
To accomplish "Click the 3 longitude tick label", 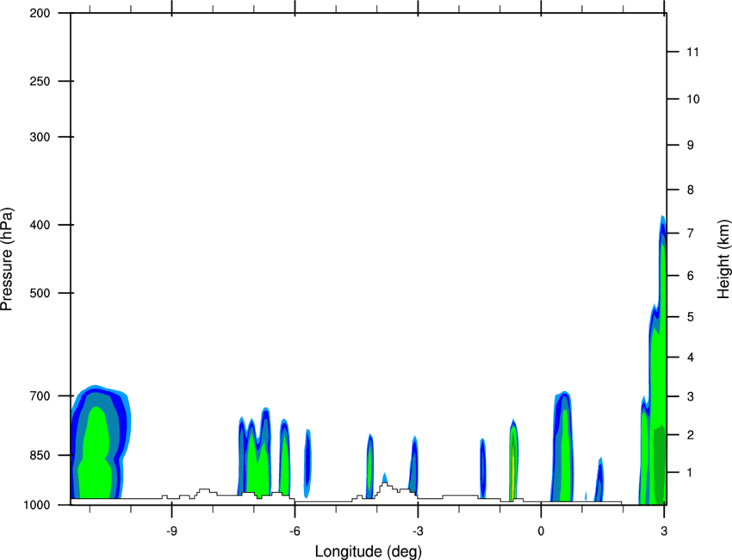I will [x=664, y=531].
